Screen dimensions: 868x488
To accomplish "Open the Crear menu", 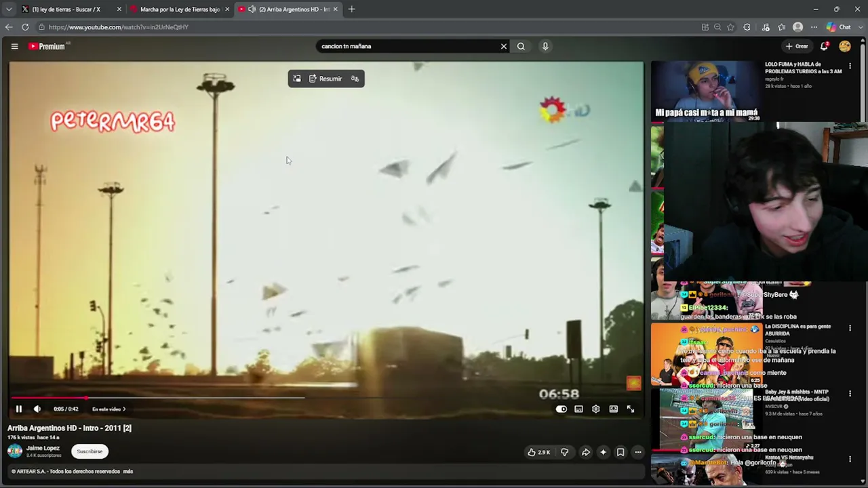I will point(797,46).
